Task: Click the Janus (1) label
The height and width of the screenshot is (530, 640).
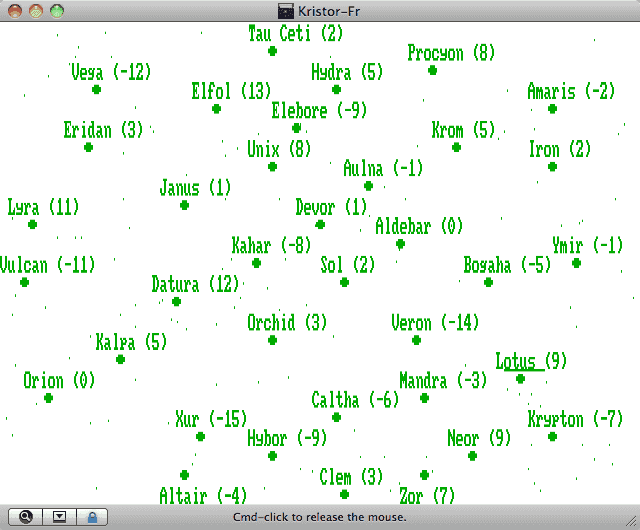Action: click(x=195, y=188)
